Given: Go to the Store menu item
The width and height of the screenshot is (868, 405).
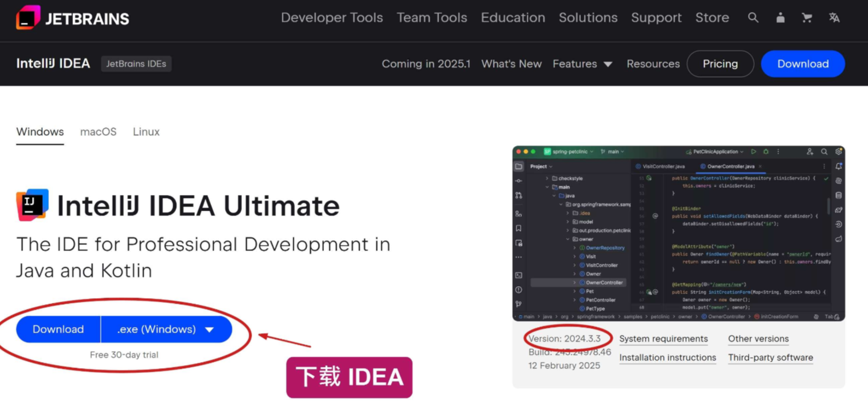Looking at the screenshot, I should [x=712, y=18].
